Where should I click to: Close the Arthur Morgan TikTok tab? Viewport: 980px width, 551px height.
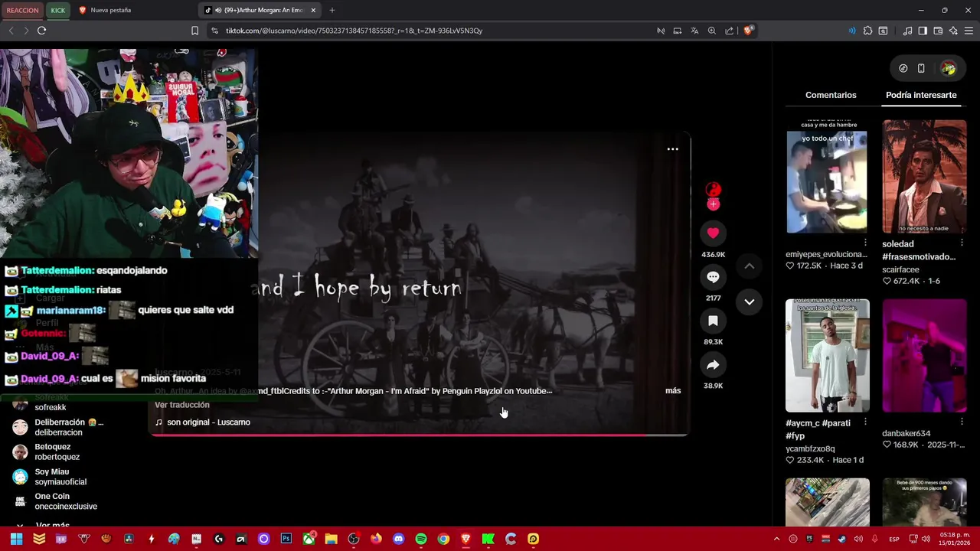tap(313, 10)
